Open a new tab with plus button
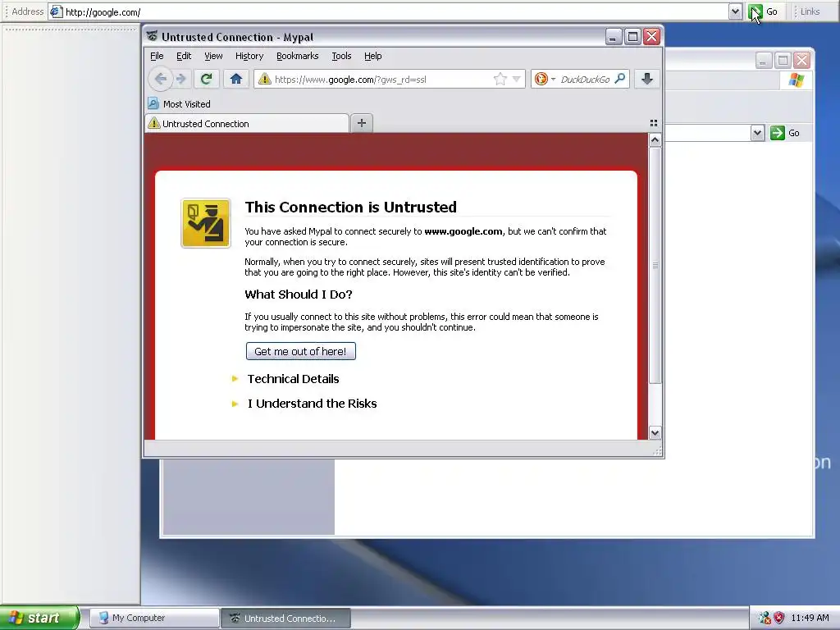 click(x=362, y=123)
